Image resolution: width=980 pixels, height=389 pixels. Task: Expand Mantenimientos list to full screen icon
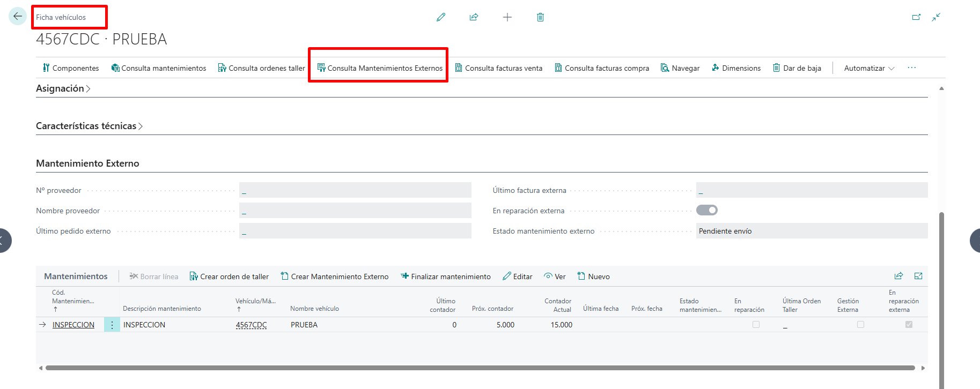[x=918, y=276]
